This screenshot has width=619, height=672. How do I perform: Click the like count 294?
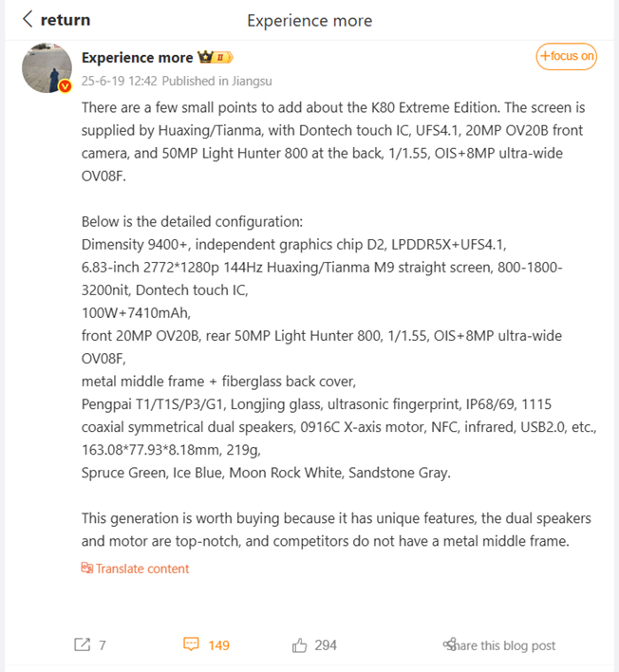point(326,645)
